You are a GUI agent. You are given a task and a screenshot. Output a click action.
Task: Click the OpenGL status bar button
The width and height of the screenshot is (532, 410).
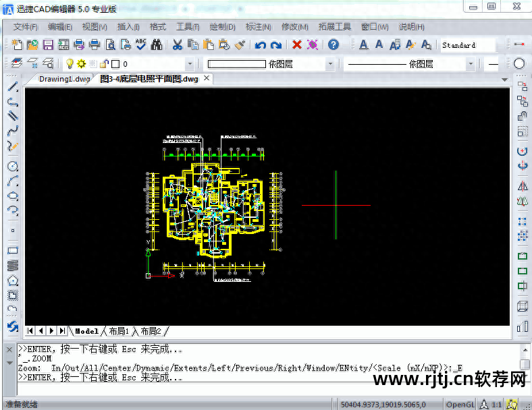point(460,404)
